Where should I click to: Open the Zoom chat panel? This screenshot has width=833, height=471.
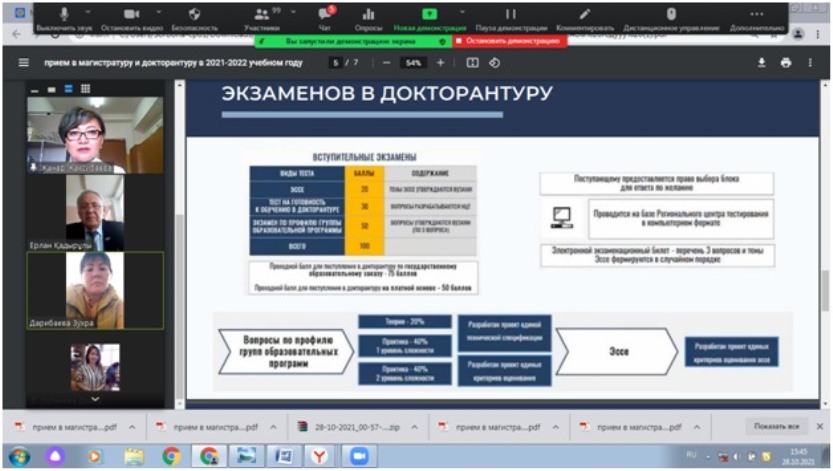click(x=323, y=15)
